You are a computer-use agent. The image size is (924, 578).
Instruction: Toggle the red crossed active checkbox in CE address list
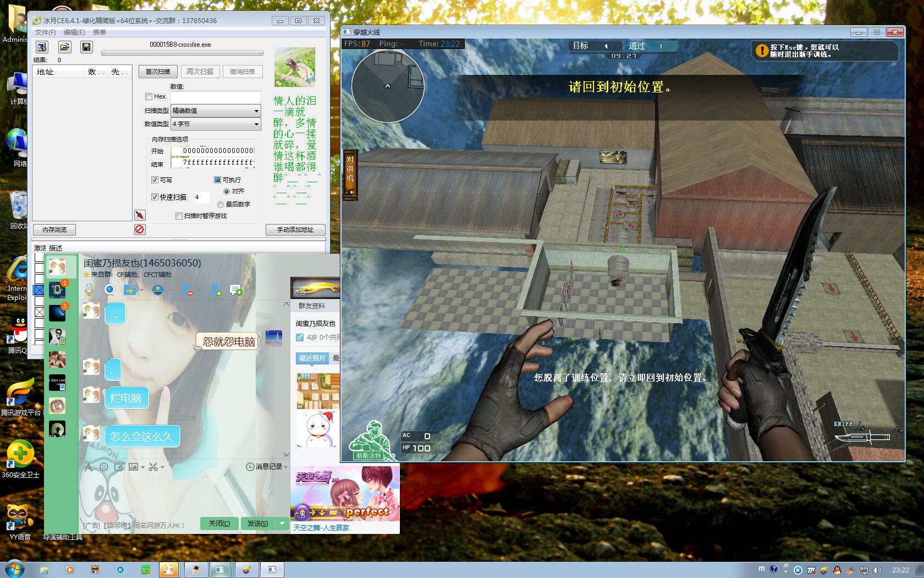[39, 312]
